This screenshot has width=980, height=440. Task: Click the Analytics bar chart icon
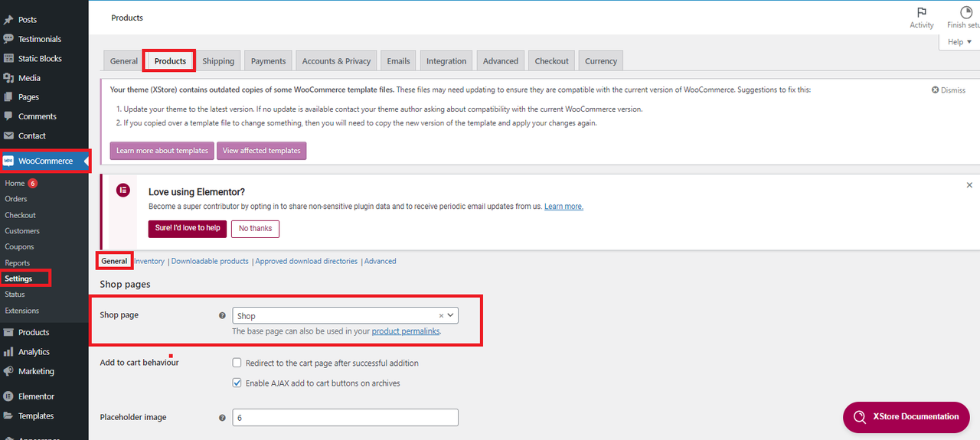(x=8, y=352)
